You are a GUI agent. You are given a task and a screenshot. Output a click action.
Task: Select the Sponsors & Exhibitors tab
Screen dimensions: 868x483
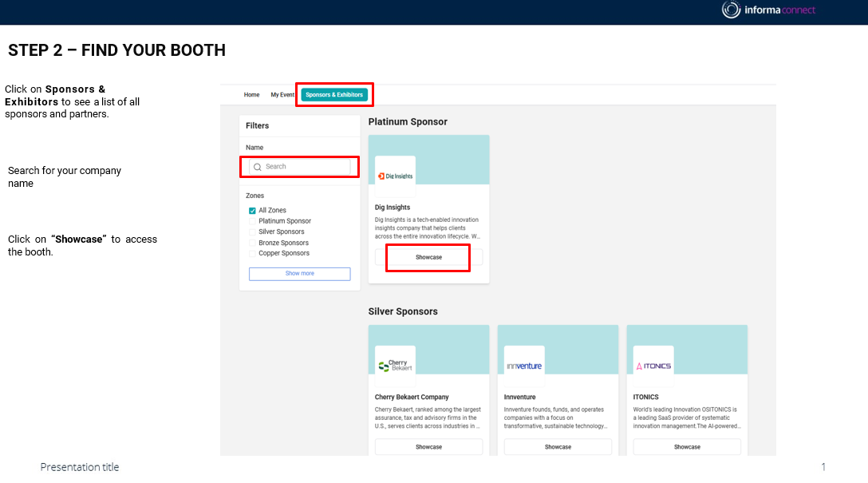point(334,95)
